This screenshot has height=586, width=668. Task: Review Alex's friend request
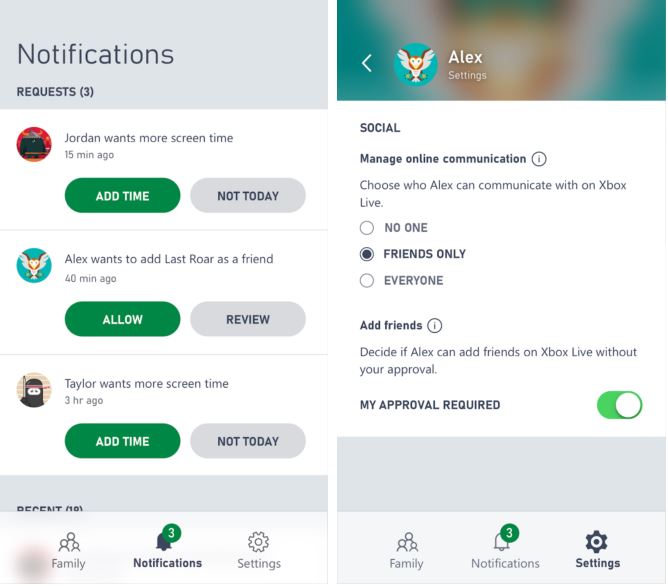pyautogui.click(x=248, y=319)
